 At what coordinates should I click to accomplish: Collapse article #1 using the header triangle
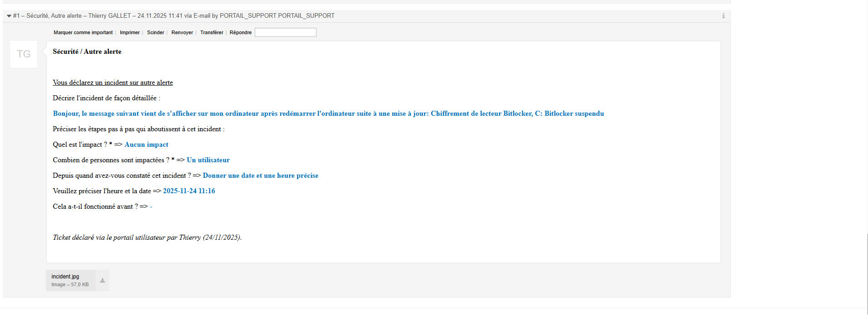tap(9, 16)
